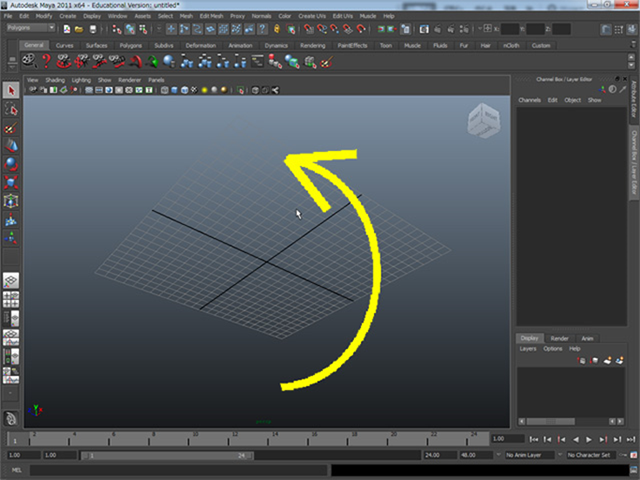Select the Universal Manipulator tool
Viewport: 640px width, 480px height.
pos(11,201)
